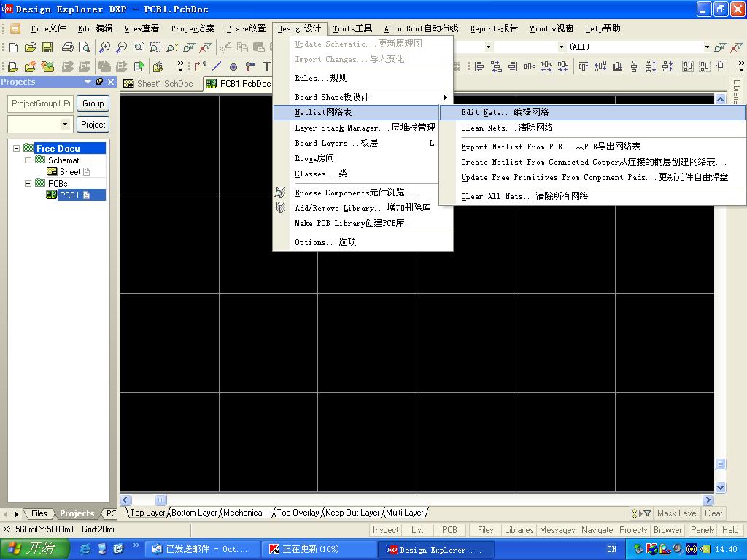
Task: Choose Export Netlist From PCB
Action: click(592, 147)
